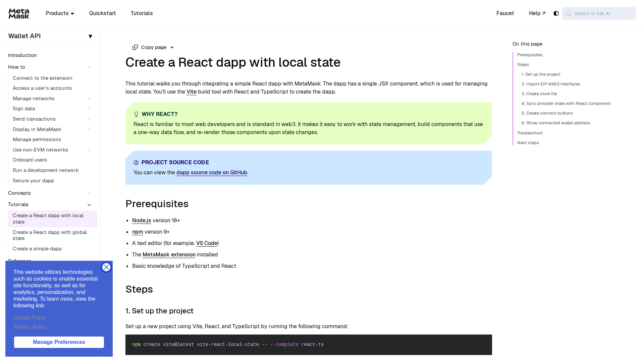
Task: Select Create a React dapp with local state
Action: pyautogui.click(x=53, y=219)
